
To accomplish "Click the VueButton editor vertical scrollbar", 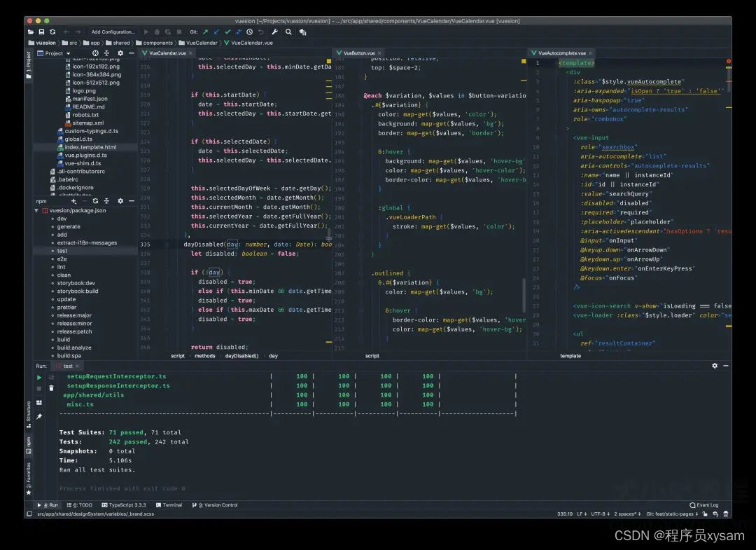I will [x=524, y=294].
